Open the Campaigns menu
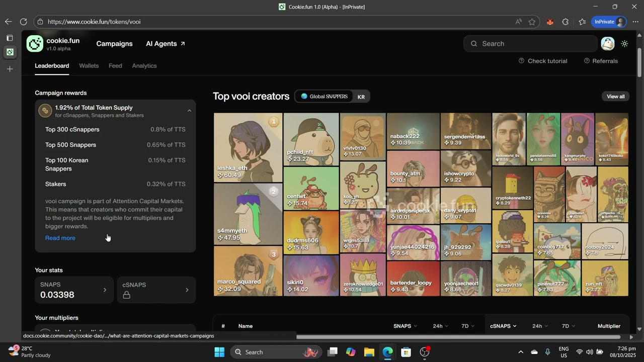This screenshot has width=644, height=362. 114,44
